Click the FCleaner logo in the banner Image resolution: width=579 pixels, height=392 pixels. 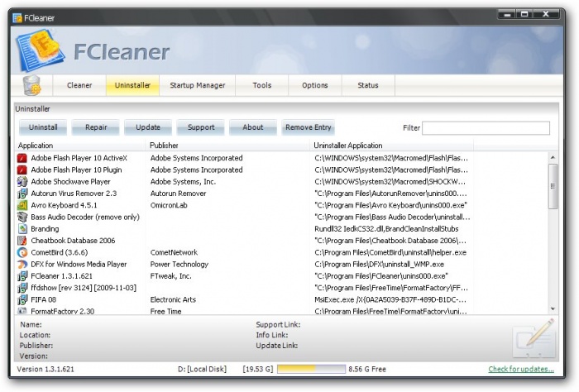click(40, 50)
